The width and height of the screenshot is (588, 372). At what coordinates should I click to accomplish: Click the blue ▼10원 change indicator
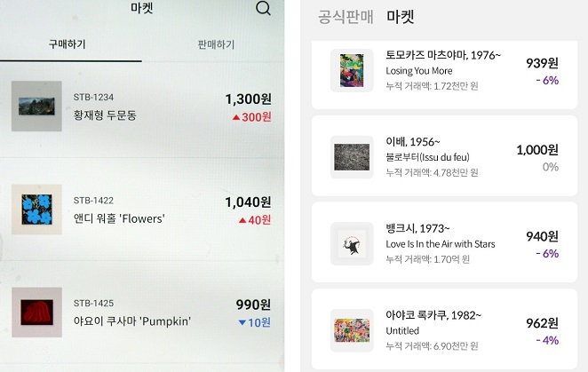255,322
